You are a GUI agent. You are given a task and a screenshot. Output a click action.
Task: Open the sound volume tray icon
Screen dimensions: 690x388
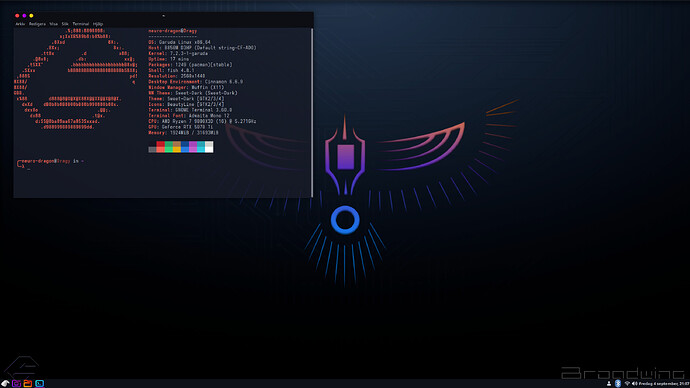[634, 384]
